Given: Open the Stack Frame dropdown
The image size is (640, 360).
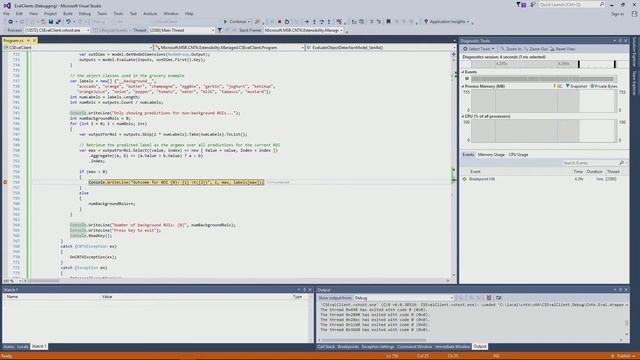Looking at the screenshot, I should click(303, 30).
